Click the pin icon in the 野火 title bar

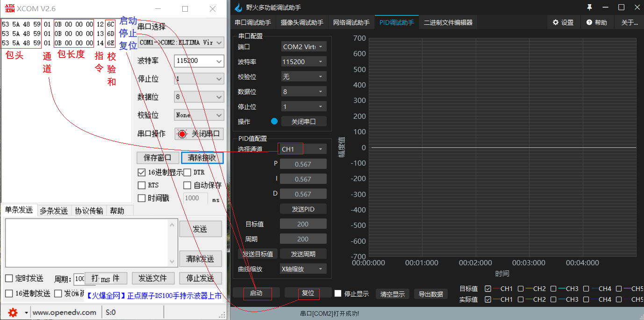point(589,7)
